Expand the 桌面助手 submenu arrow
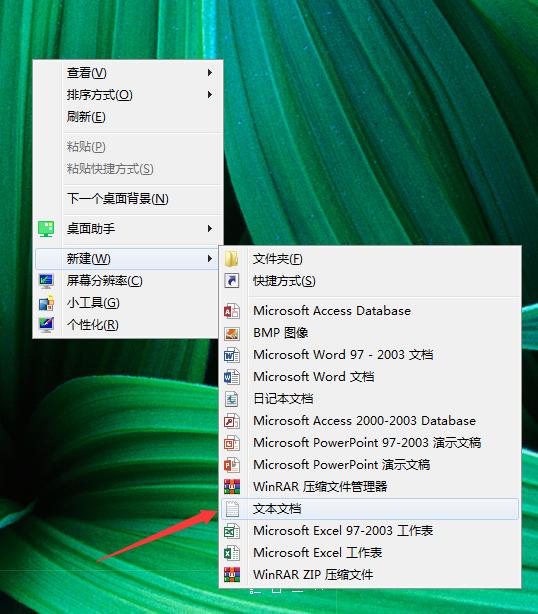Image resolution: width=538 pixels, height=614 pixels. [x=210, y=228]
